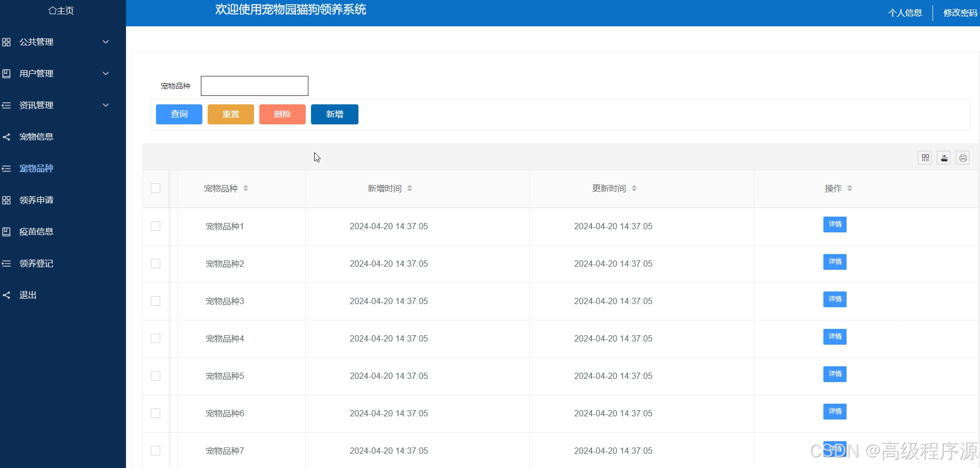Click 详情 button for 宠物品种5

click(x=835, y=374)
